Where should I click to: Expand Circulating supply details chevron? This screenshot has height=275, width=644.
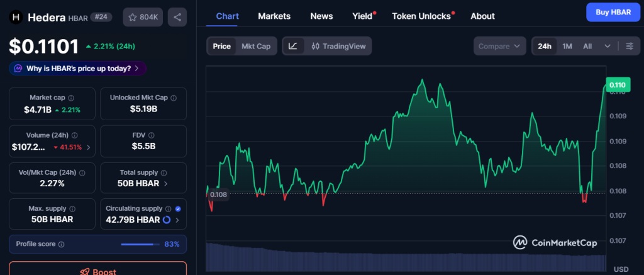coord(177,220)
